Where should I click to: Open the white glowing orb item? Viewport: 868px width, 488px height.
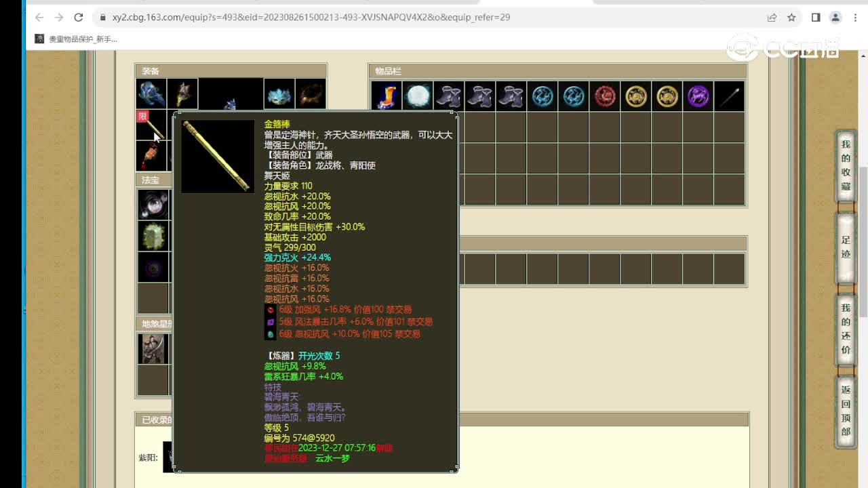pos(418,96)
